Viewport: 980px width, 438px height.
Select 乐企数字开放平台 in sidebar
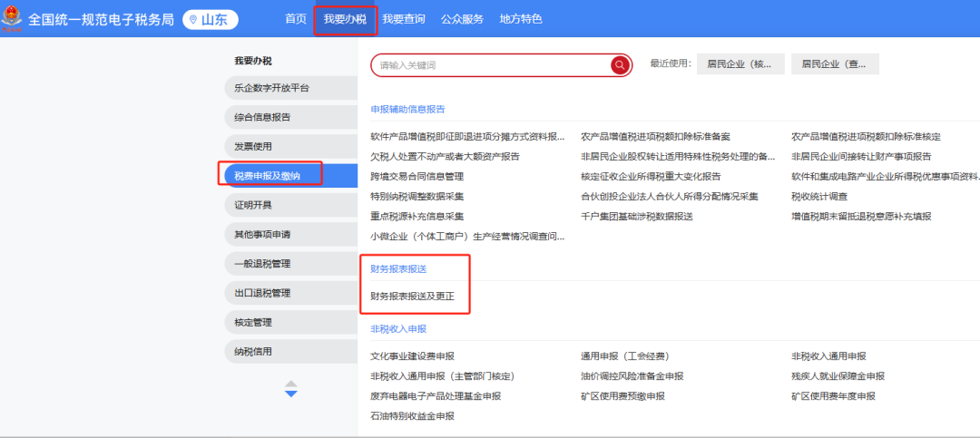pos(290,88)
